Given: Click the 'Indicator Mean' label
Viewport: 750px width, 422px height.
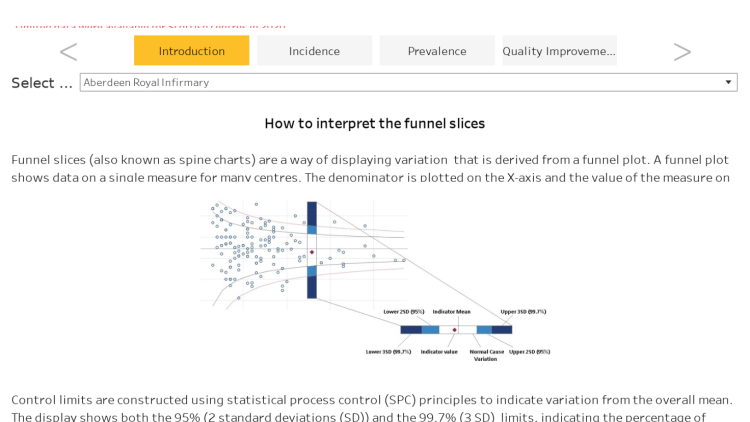Looking at the screenshot, I should coord(452,311).
